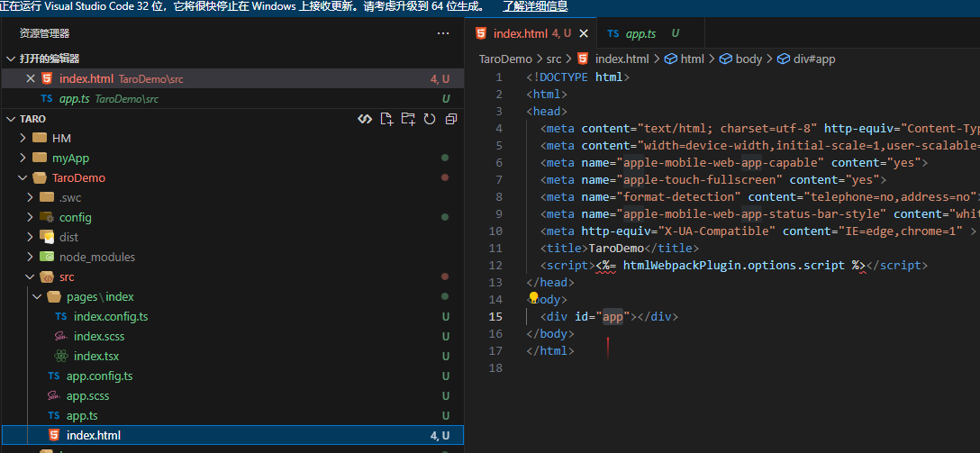
Task: Click the config folder gear icon
Action: pos(47,217)
